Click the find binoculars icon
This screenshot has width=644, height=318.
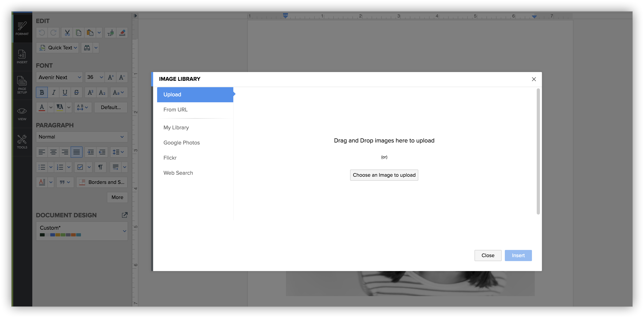(x=87, y=48)
